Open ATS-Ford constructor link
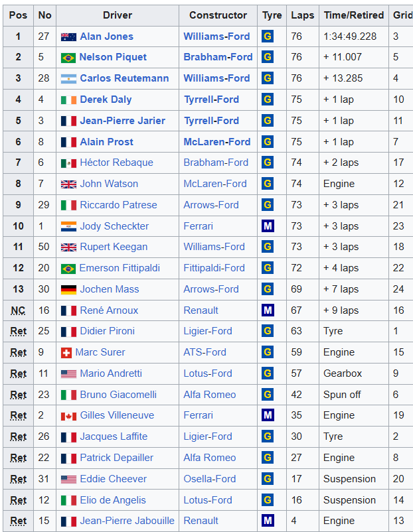This screenshot has height=532, width=413. click(x=205, y=352)
